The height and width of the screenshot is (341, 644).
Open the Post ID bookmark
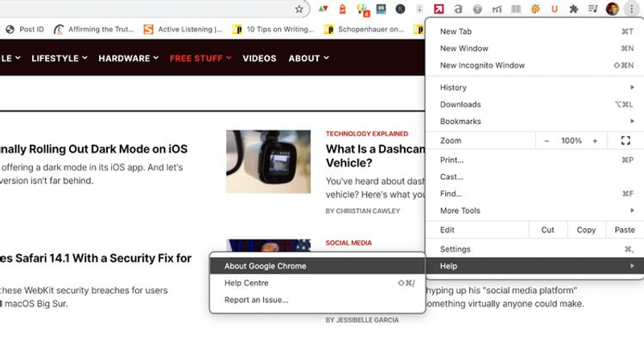click(26, 29)
